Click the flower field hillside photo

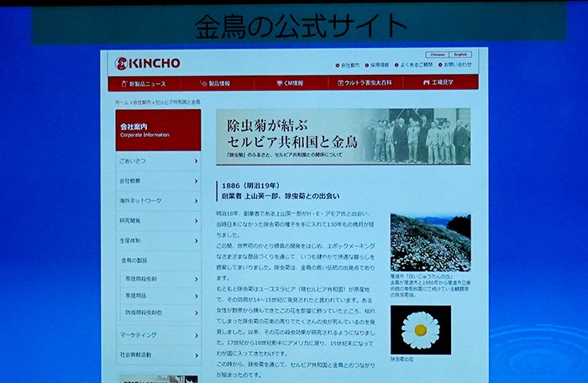430,243
